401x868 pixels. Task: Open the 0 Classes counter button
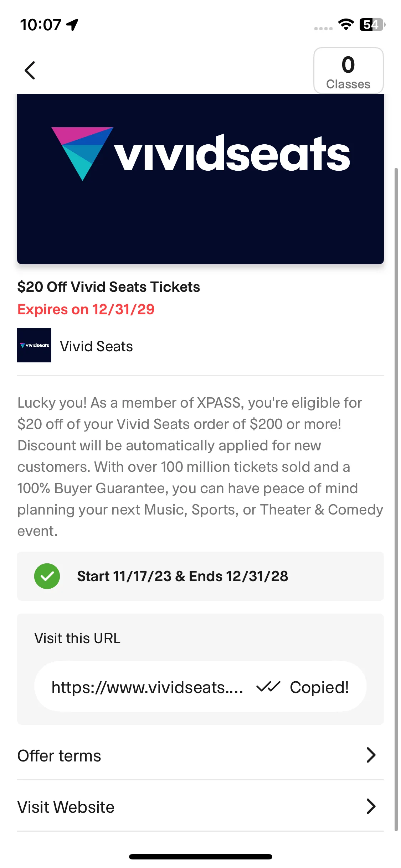(348, 71)
